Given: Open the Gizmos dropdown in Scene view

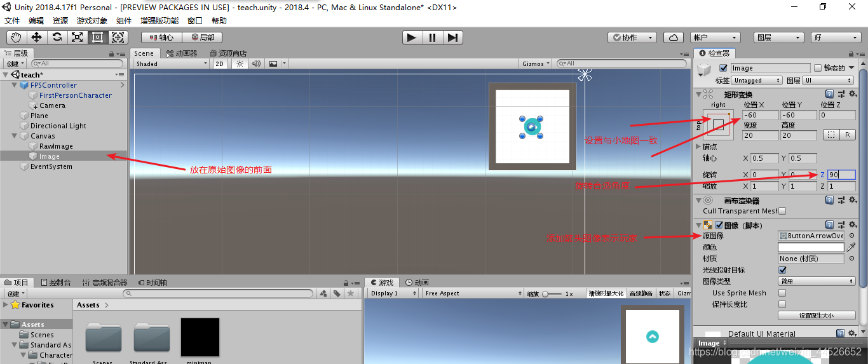Looking at the screenshot, I should point(536,64).
